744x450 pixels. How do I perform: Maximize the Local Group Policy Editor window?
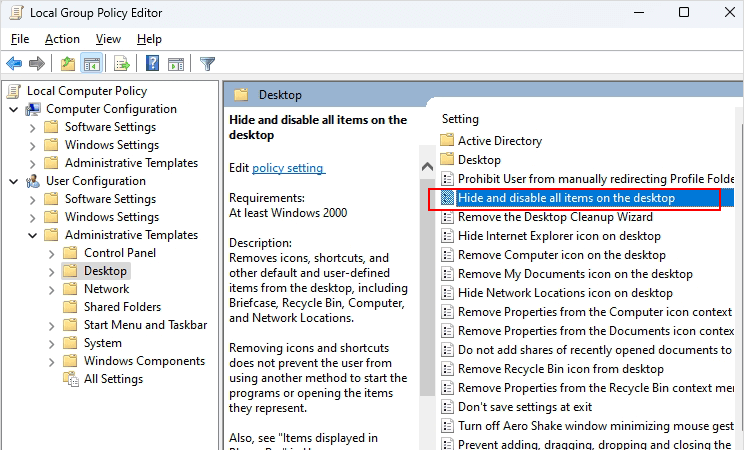tap(684, 12)
